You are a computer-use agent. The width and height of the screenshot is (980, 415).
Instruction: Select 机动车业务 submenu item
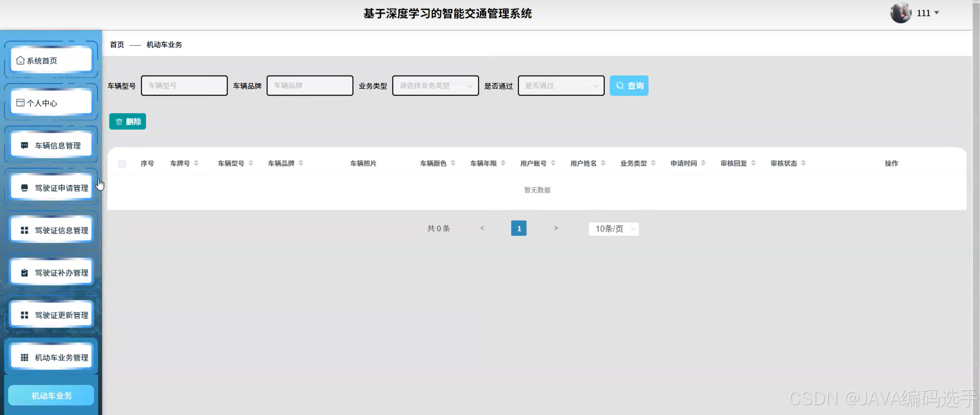pyautogui.click(x=51, y=395)
